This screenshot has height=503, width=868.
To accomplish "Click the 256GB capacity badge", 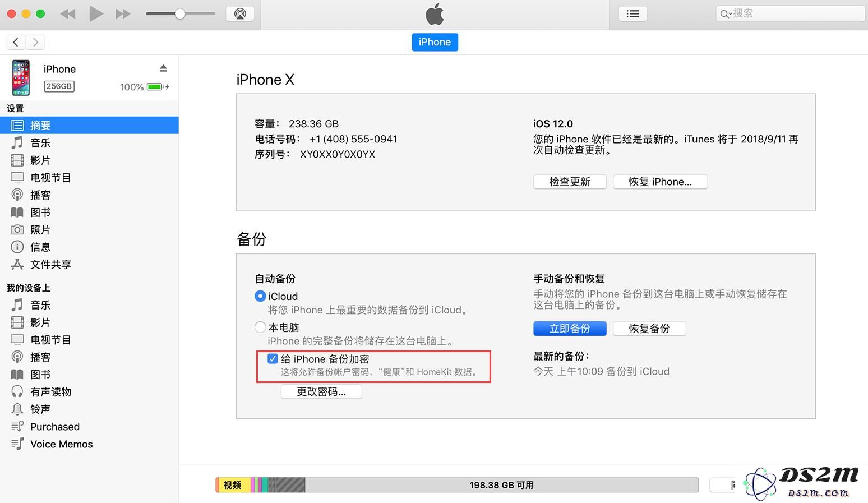I will pos(59,86).
